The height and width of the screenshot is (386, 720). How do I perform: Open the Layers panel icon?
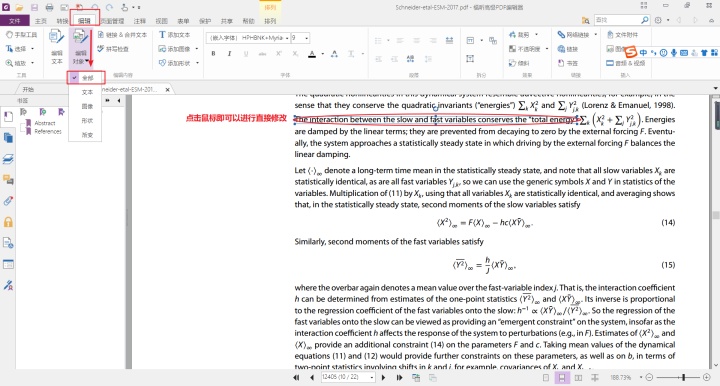tap(8, 159)
